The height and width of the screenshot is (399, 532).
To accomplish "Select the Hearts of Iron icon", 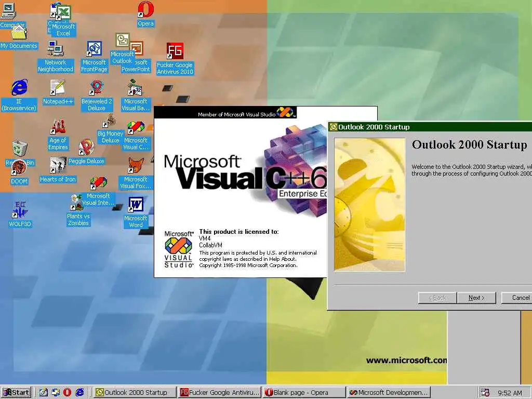I will tap(58, 170).
